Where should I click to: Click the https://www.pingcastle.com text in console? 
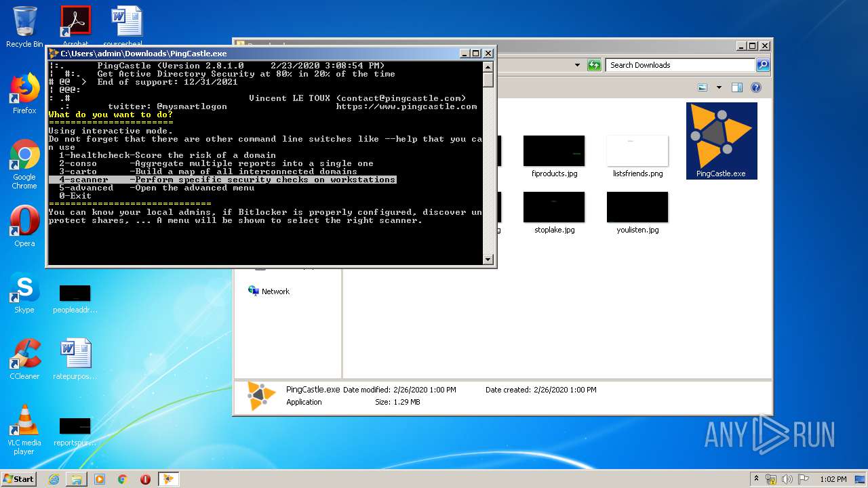[x=406, y=106]
